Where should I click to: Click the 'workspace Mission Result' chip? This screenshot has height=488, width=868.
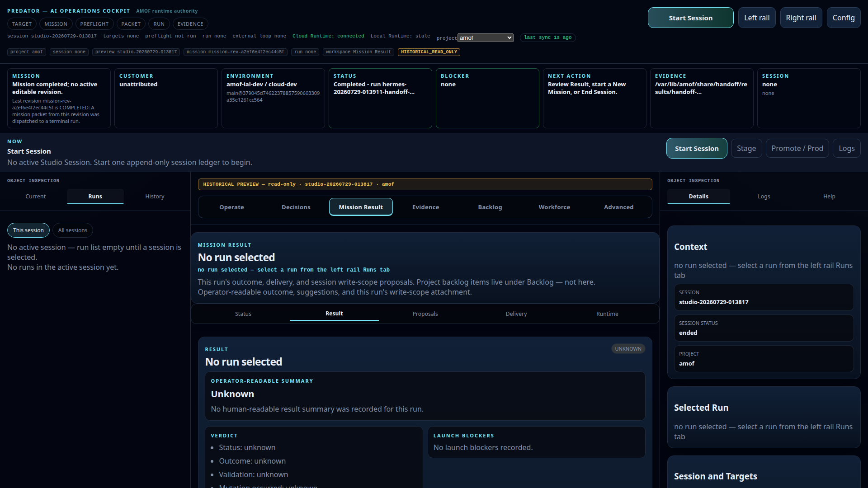tap(359, 52)
